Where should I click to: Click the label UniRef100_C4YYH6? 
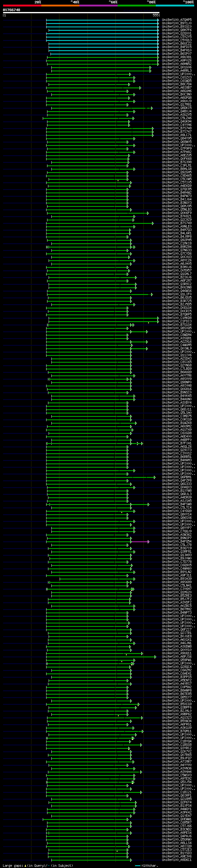tap(177, 125)
